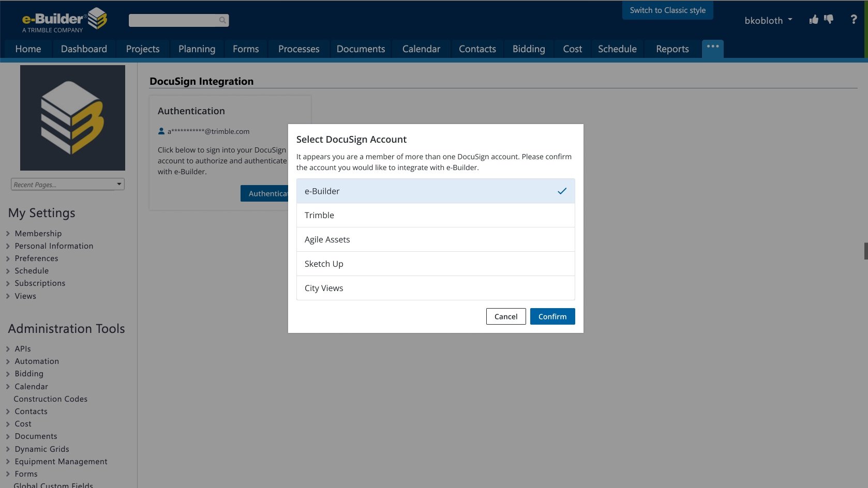
Task: Open the Recent Pages dropdown
Action: tap(68, 184)
